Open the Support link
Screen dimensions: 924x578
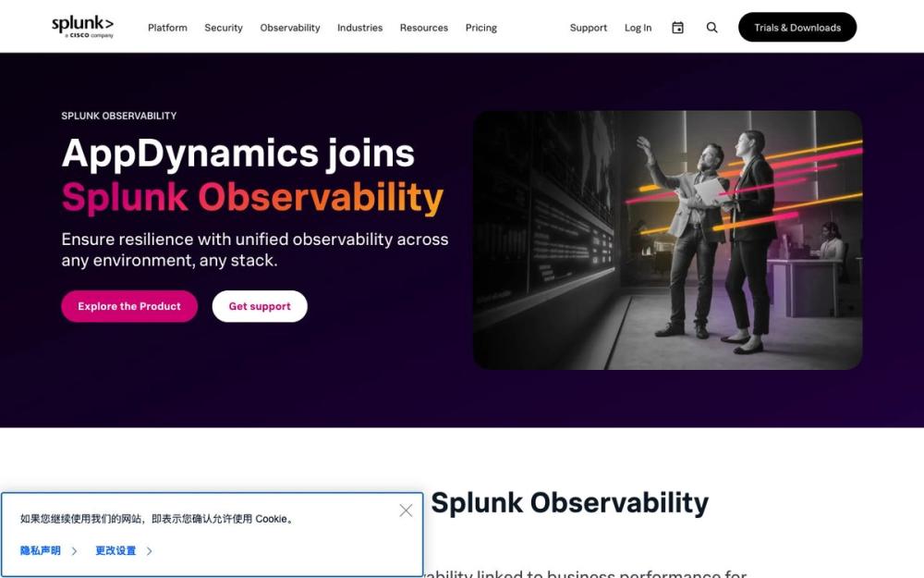[588, 28]
